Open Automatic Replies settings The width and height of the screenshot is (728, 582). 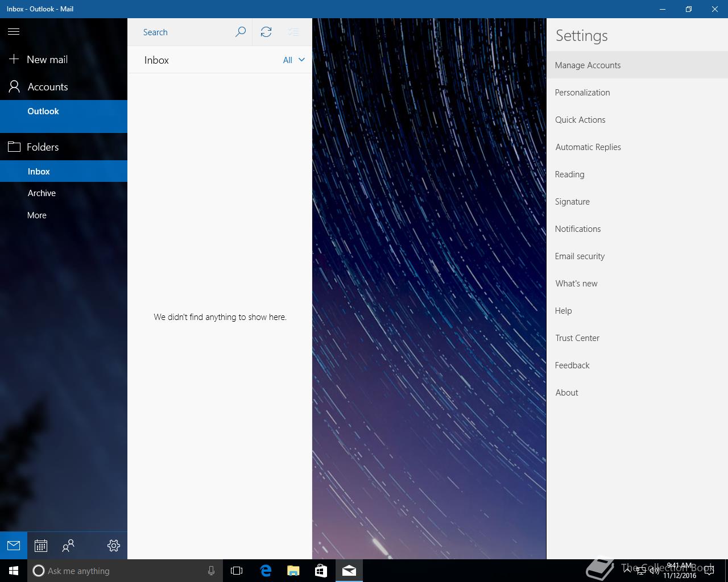pos(588,147)
